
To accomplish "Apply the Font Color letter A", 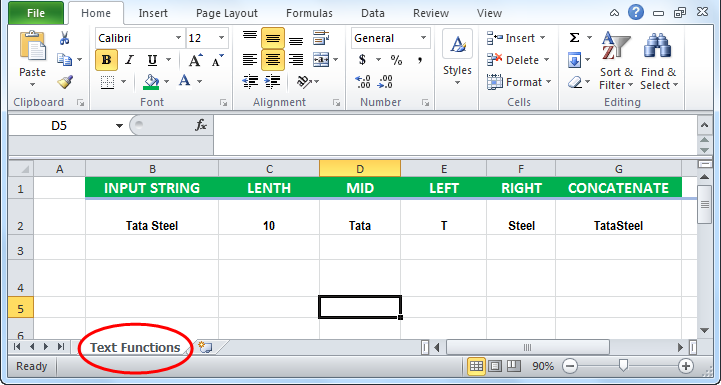I will [184, 81].
